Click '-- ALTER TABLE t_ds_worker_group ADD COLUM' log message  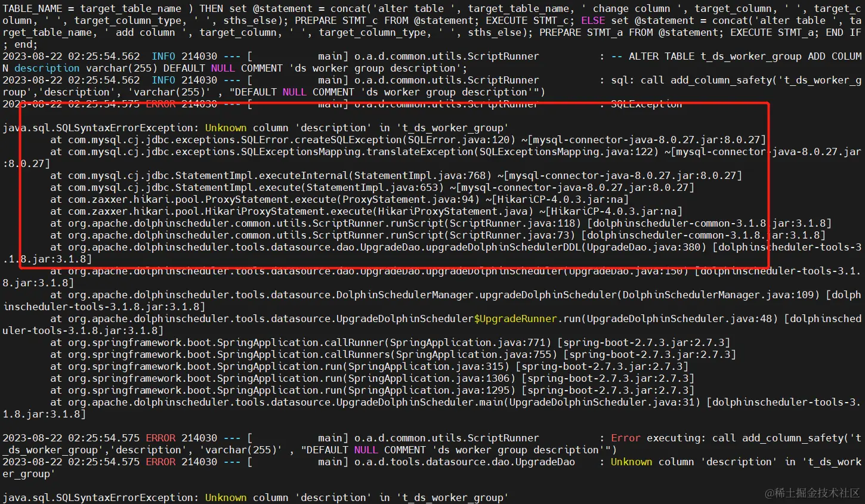click(x=737, y=56)
